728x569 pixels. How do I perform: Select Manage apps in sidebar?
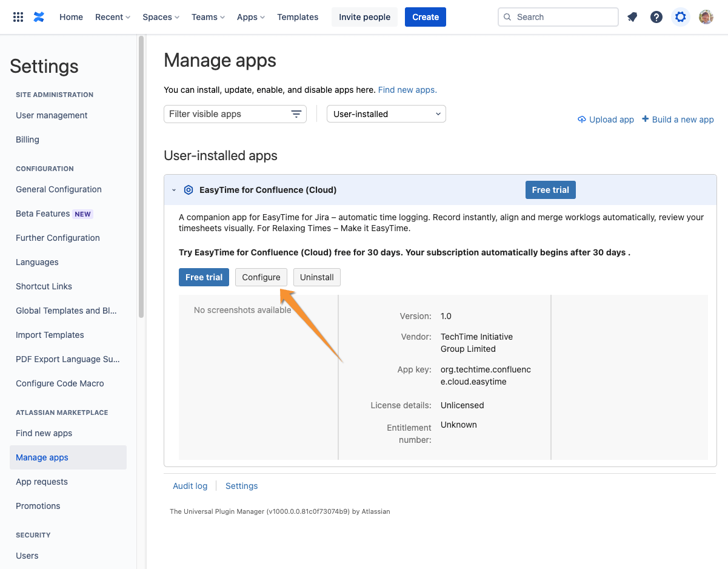click(x=68, y=457)
